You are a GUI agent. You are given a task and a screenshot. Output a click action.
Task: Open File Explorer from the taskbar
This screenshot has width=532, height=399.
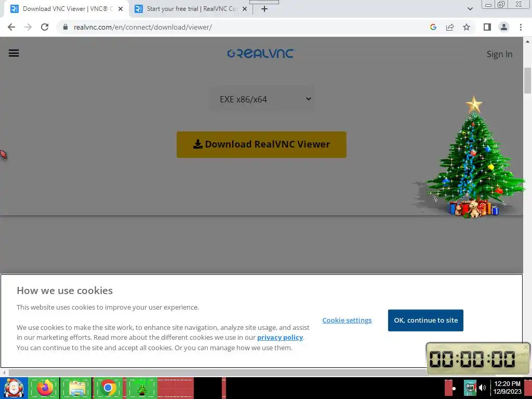pyautogui.click(x=77, y=388)
